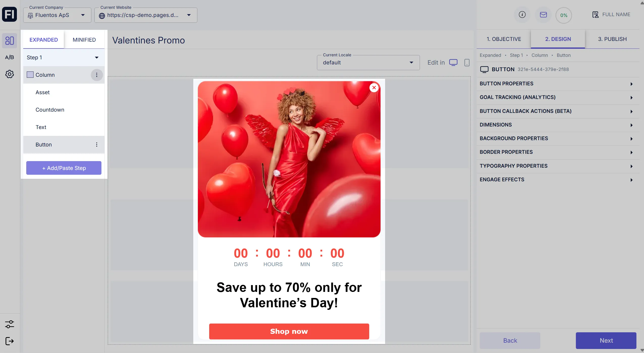Click the logout icon at bottom left

(x=10, y=341)
